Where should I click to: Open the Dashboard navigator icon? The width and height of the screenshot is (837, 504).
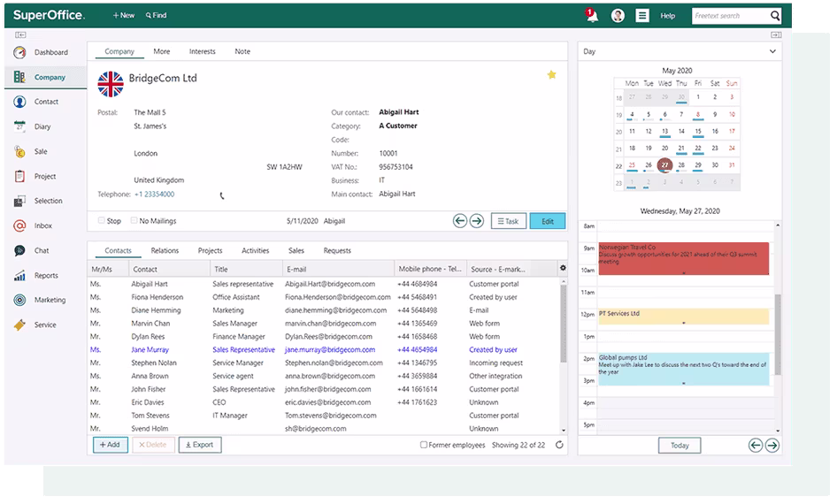click(19, 52)
